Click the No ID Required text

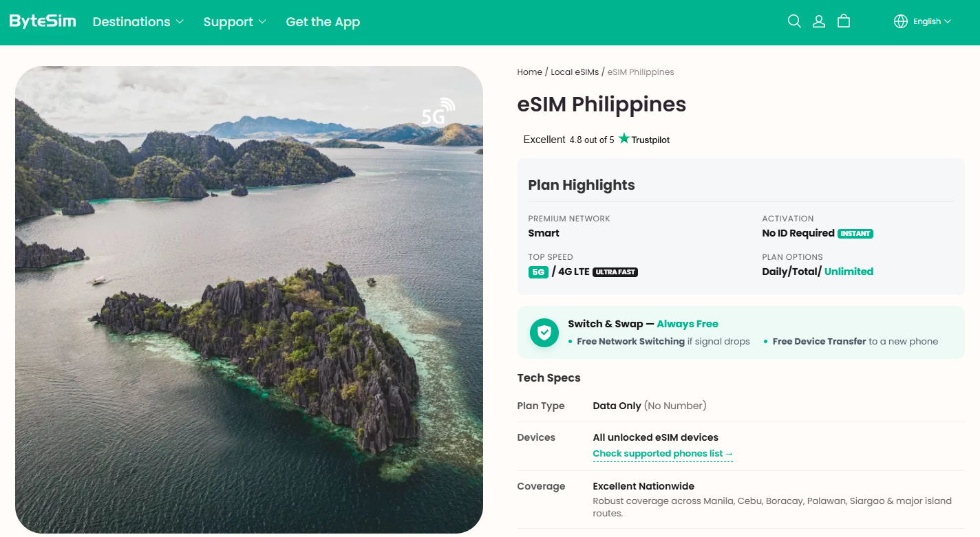(x=798, y=233)
